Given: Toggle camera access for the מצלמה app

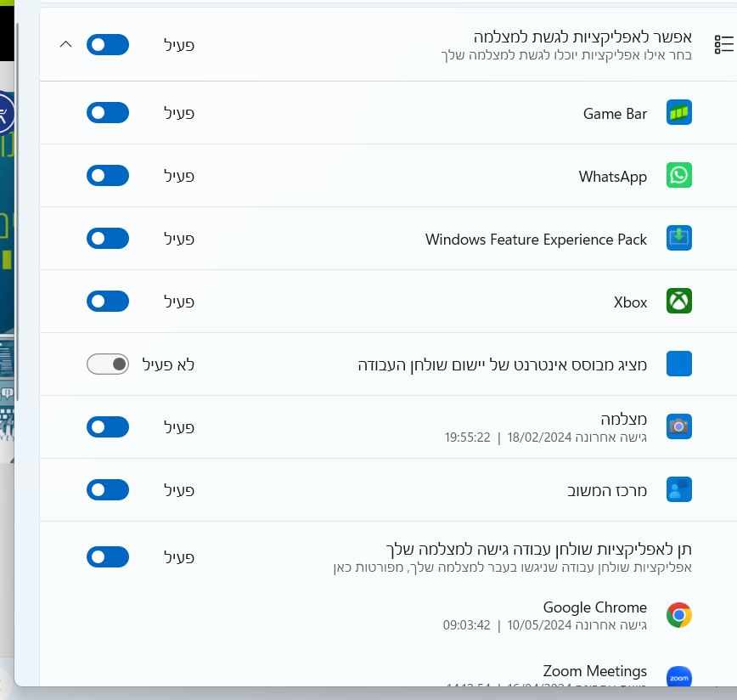Looking at the screenshot, I should pos(108,426).
